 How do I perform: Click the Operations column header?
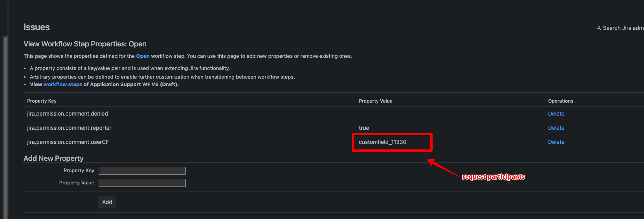tap(561, 101)
